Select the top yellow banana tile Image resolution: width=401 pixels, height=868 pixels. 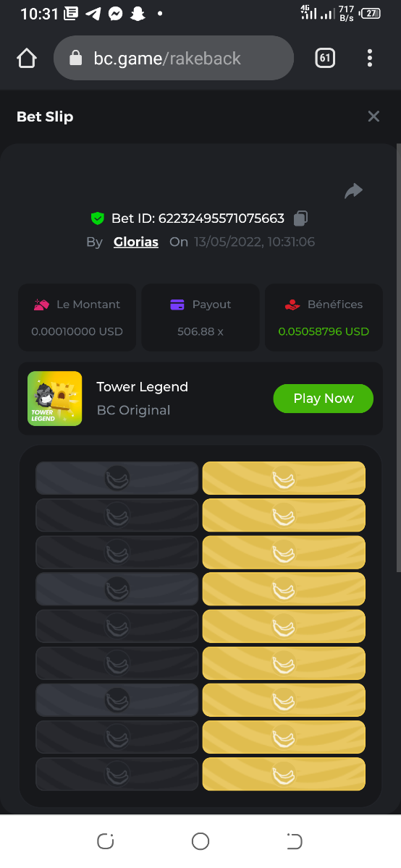tap(284, 478)
